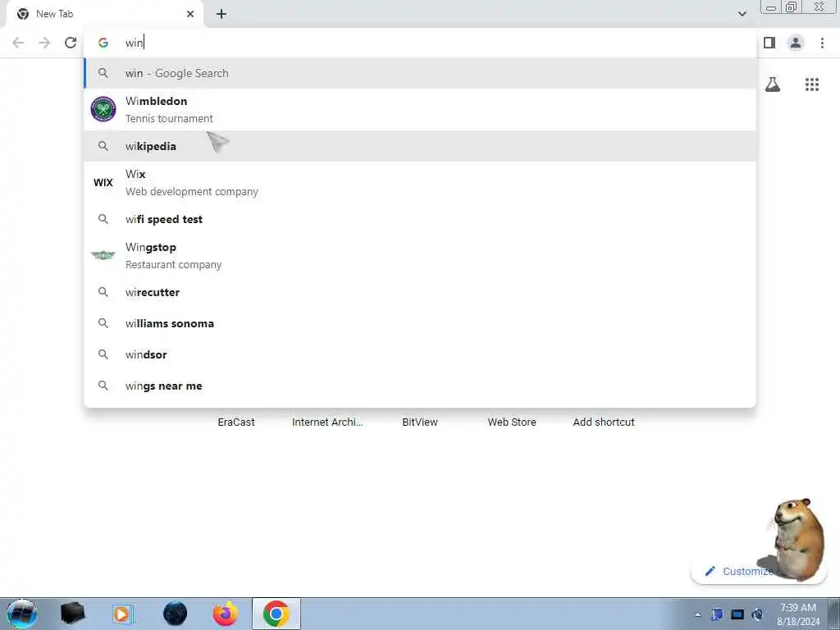This screenshot has height=630, width=840.
Task: Open the taskbar clock showing 7:39 AM
Action: [798, 614]
